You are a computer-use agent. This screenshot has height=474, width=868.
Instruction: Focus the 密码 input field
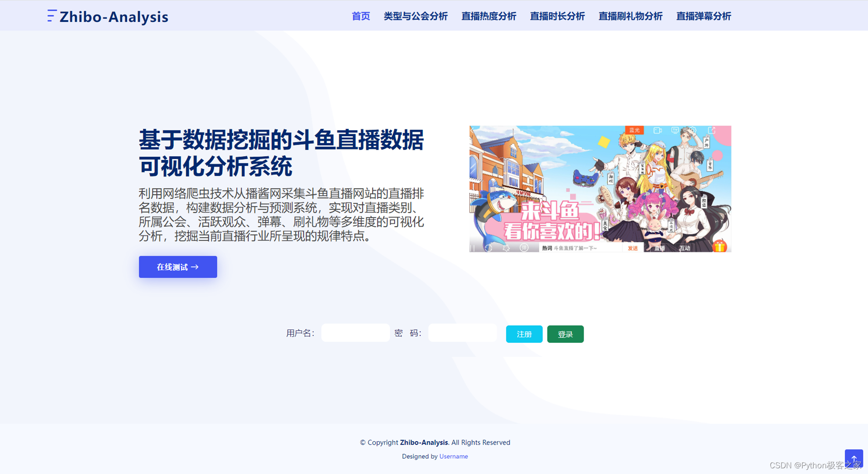[x=462, y=333]
